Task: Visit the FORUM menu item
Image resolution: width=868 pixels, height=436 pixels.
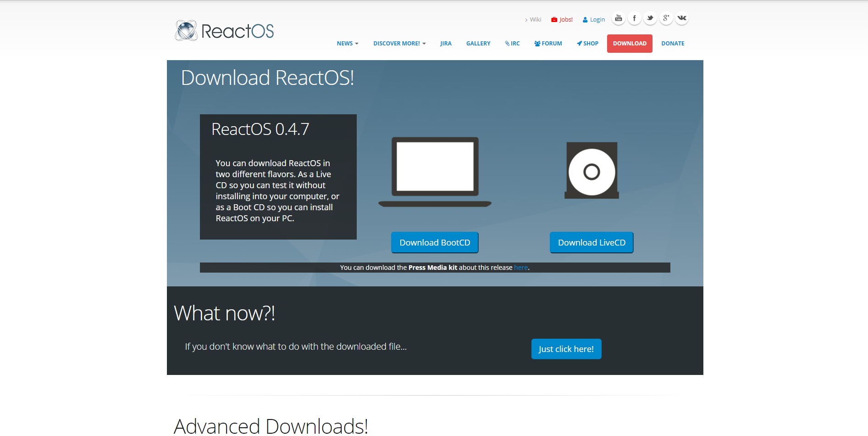Action: tap(548, 44)
